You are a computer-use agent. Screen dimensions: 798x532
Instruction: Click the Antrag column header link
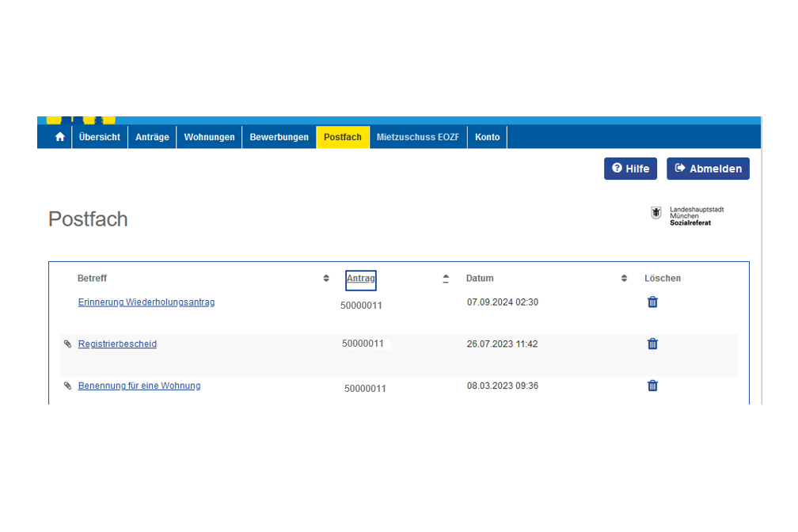(x=361, y=279)
